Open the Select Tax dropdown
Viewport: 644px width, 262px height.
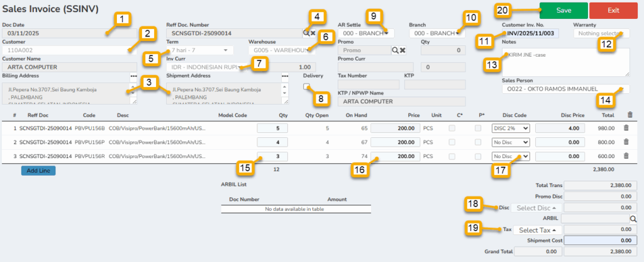[537, 230]
